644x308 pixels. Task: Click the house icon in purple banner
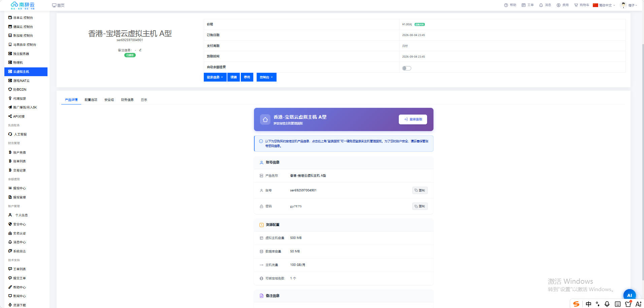pyautogui.click(x=265, y=119)
